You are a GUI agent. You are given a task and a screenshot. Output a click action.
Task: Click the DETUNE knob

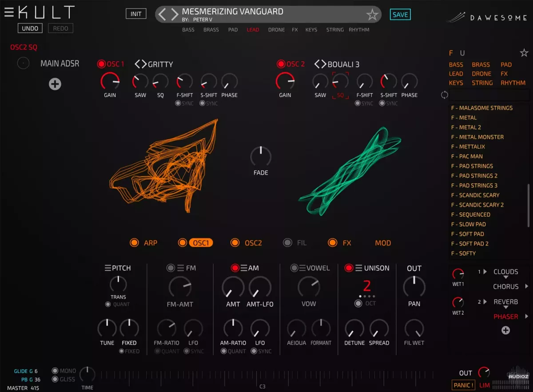tap(354, 329)
